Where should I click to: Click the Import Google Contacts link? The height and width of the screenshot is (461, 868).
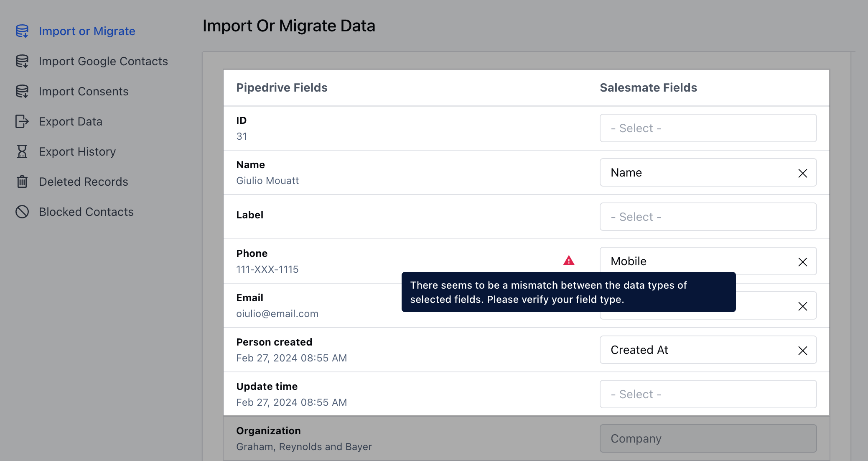click(x=103, y=61)
